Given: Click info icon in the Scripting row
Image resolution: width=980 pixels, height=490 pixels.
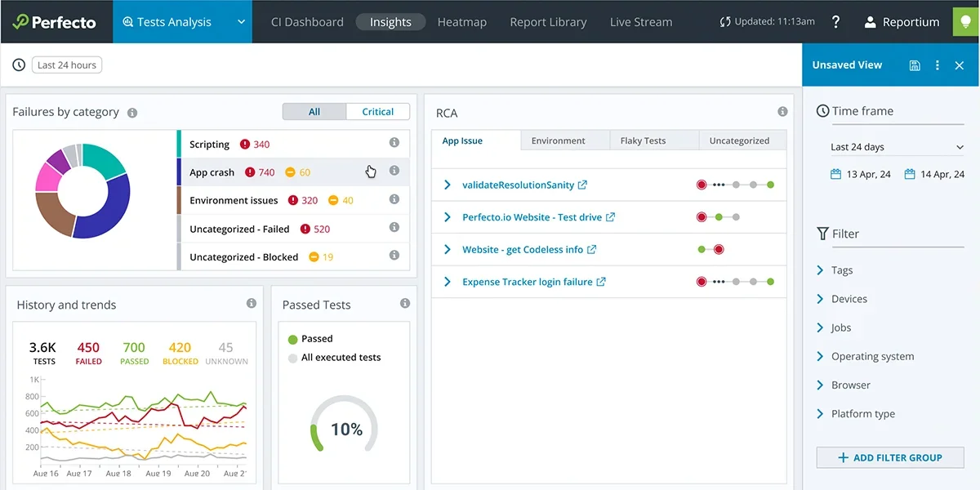Looking at the screenshot, I should [x=394, y=143].
